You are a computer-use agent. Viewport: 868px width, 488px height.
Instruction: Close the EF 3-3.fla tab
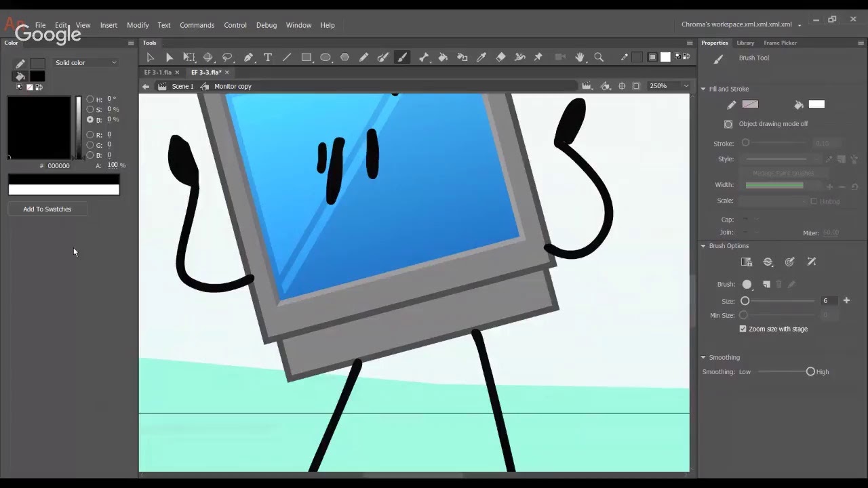click(x=227, y=73)
